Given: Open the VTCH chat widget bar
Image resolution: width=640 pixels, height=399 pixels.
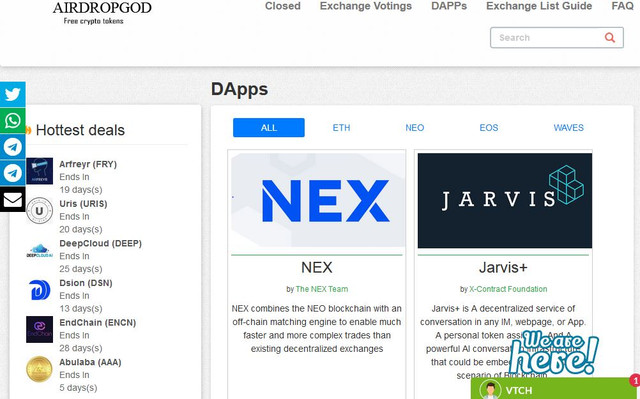Looking at the screenshot, I should (x=555, y=389).
